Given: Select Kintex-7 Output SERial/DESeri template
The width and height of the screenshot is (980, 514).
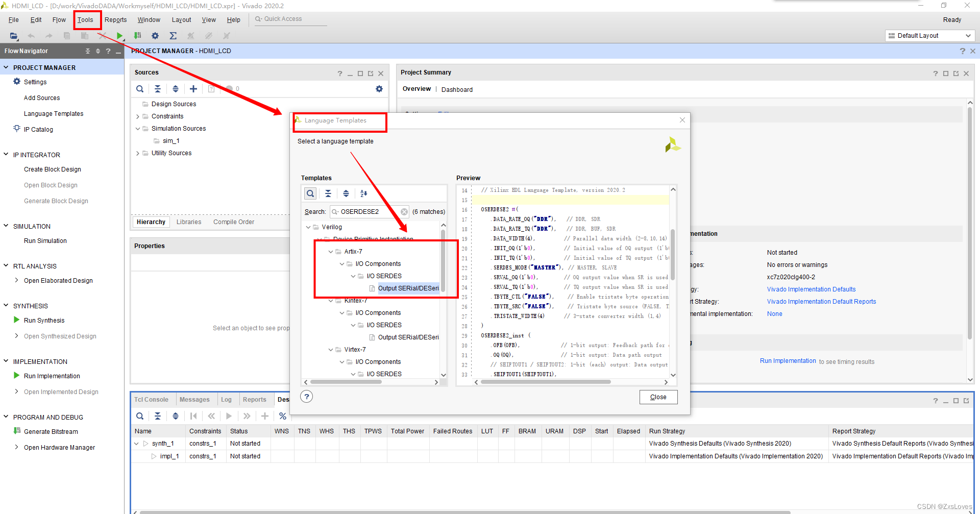Looking at the screenshot, I should pos(408,337).
